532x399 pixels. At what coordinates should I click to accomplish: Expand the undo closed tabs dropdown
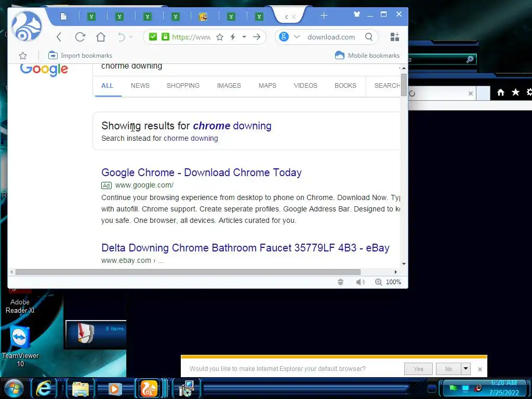coord(131,37)
